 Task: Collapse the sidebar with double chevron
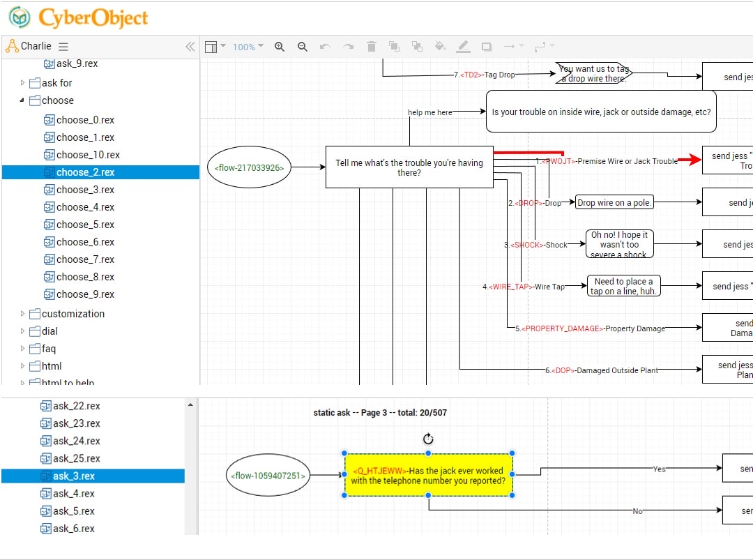[x=190, y=47]
